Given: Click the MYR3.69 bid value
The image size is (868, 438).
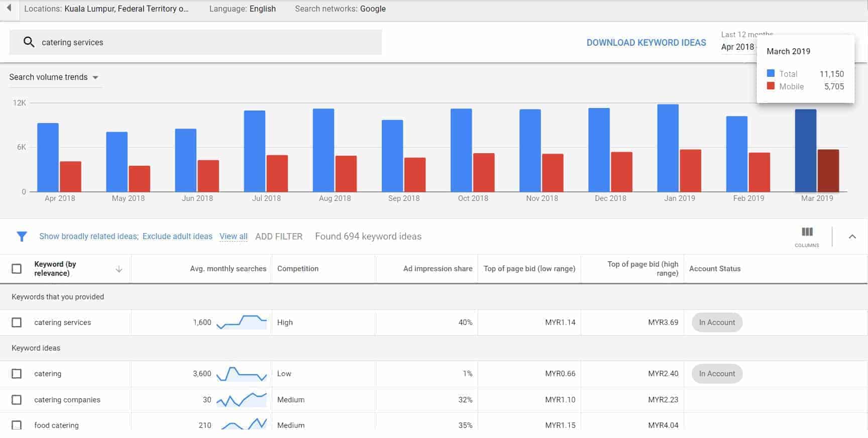Looking at the screenshot, I should tap(663, 322).
